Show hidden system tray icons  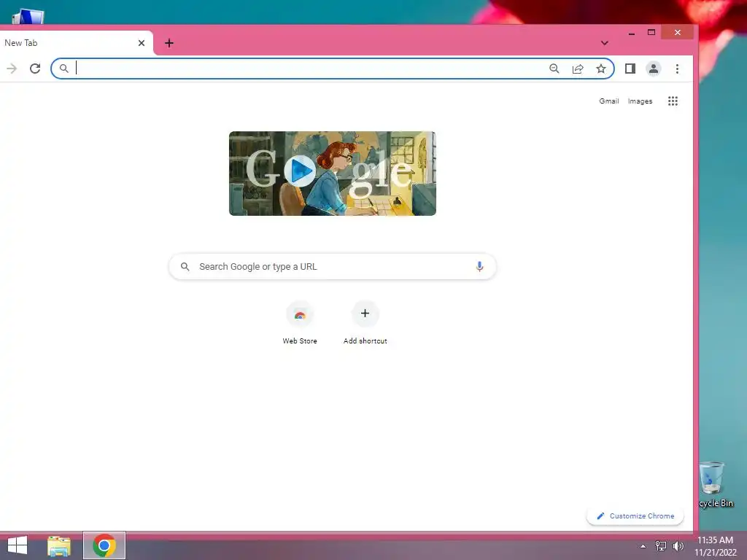(x=643, y=546)
